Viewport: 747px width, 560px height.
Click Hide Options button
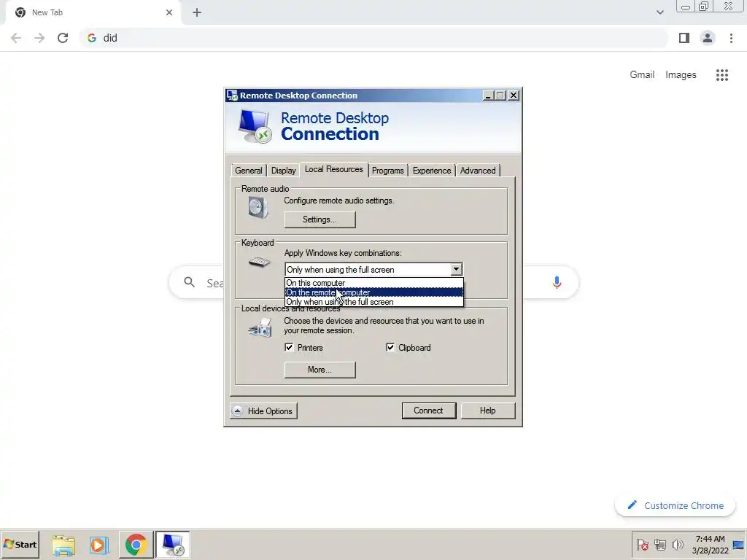tap(263, 411)
